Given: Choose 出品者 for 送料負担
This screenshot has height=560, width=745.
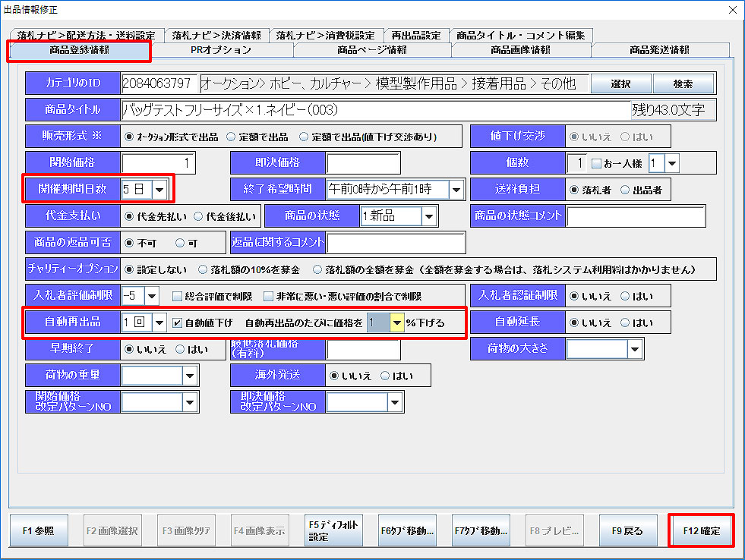Looking at the screenshot, I should pos(626,190).
